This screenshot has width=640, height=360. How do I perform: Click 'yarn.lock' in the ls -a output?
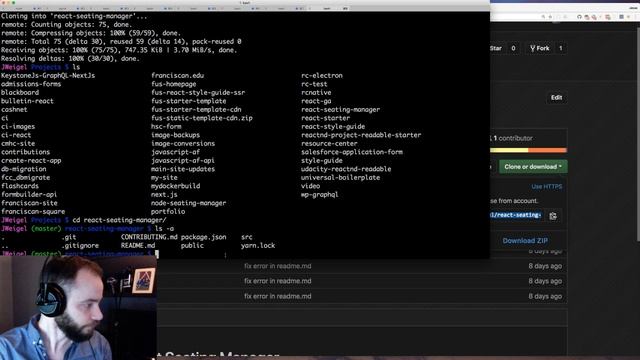coord(258,245)
